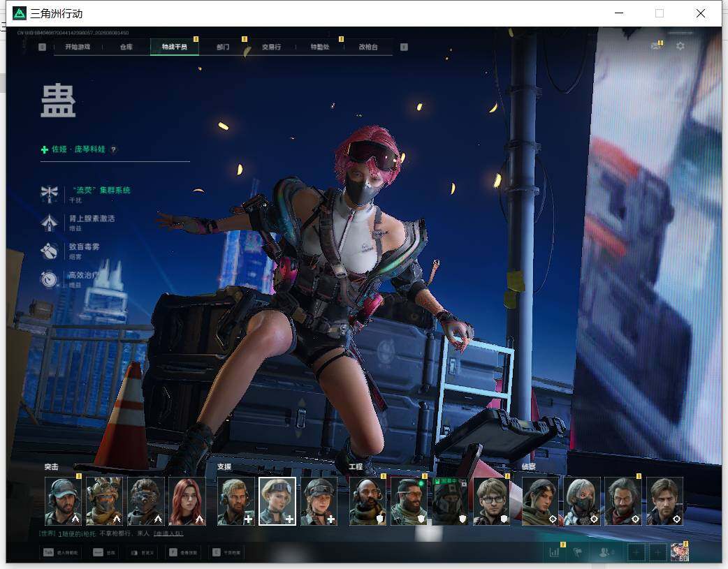Select the highlighted support operator with goggles
The width and height of the screenshot is (728, 569).
click(277, 501)
